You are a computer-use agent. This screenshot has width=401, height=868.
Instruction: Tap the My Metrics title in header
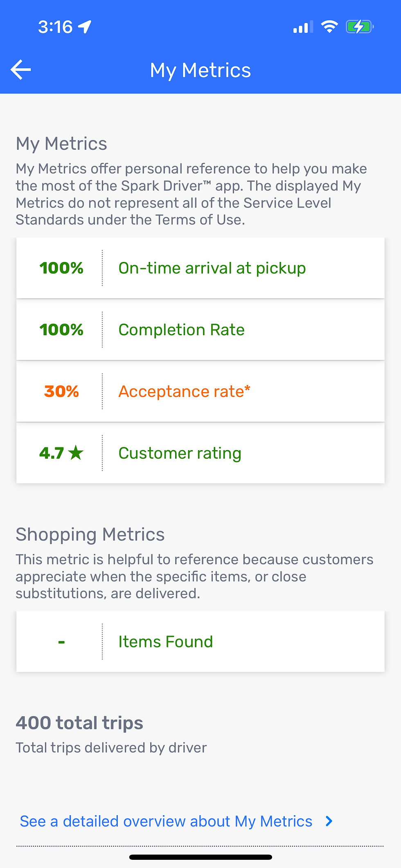tap(200, 70)
